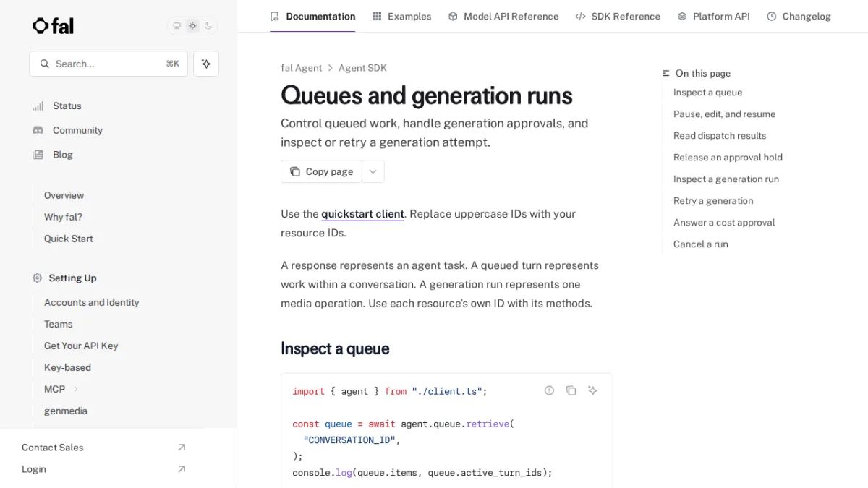Image resolution: width=868 pixels, height=488 pixels.
Task: Follow the quickstart client link
Action: pyautogui.click(x=362, y=214)
